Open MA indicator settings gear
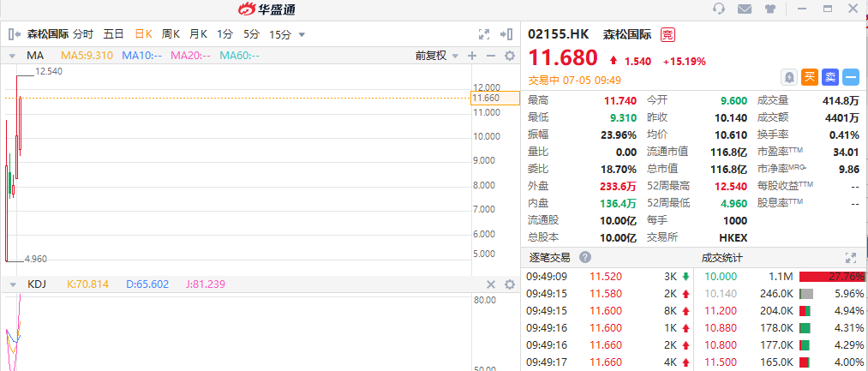This screenshot has width=868, height=371. coord(509,56)
